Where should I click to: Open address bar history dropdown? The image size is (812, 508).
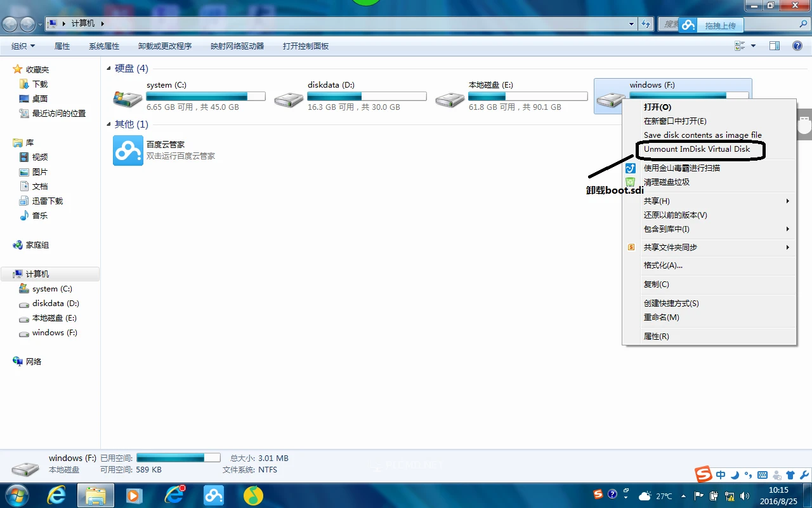tap(631, 23)
